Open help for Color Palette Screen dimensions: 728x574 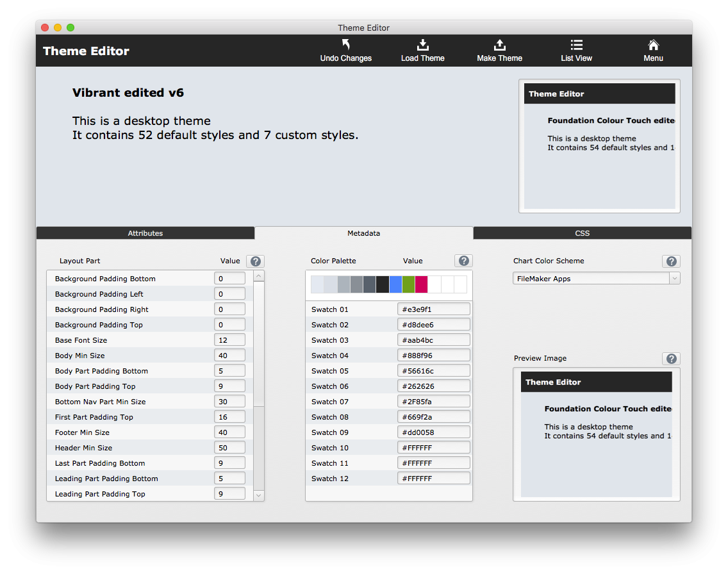(463, 261)
